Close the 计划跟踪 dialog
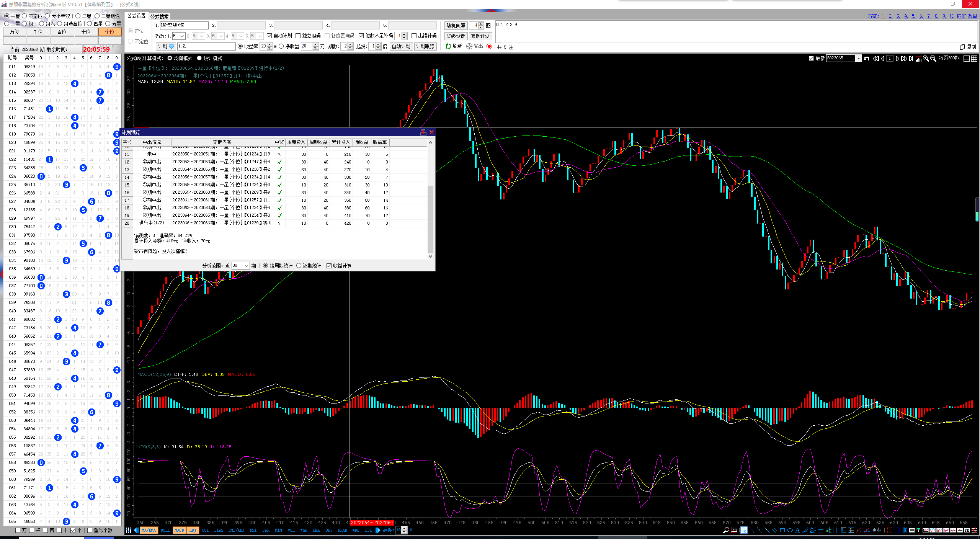980x539 pixels. coord(431,132)
